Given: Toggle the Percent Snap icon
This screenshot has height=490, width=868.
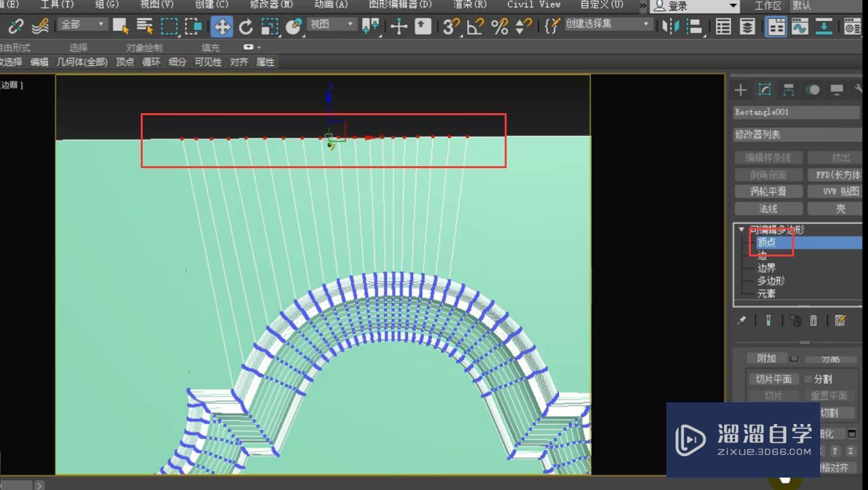Looking at the screenshot, I should pyautogui.click(x=499, y=26).
